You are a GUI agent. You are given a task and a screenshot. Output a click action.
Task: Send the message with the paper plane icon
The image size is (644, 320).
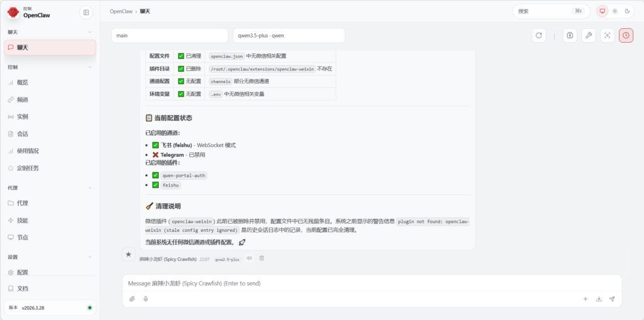(x=612, y=299)
